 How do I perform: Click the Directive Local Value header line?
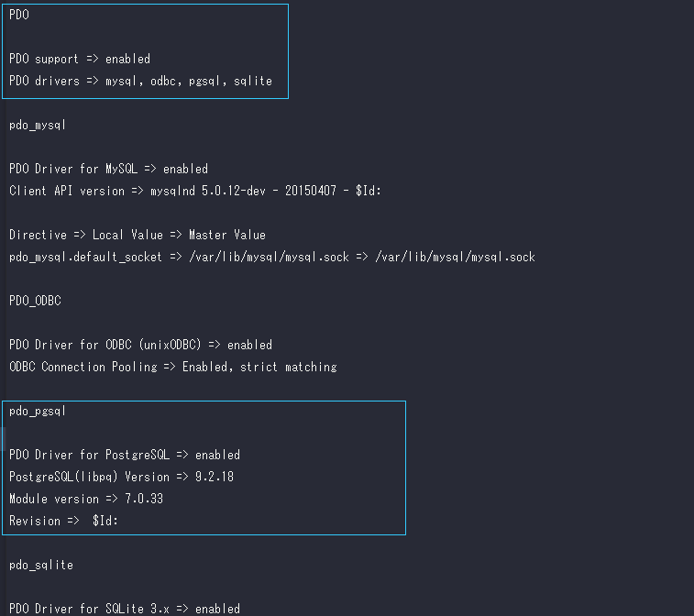(138, 235)
